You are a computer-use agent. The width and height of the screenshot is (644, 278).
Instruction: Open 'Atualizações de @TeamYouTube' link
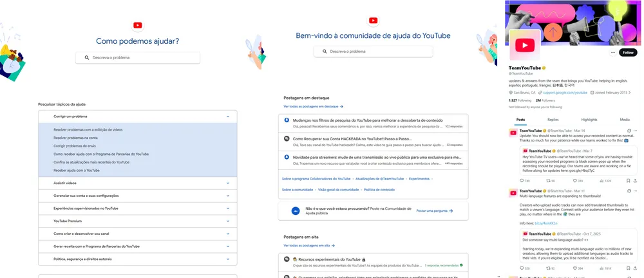coord(379,179)
